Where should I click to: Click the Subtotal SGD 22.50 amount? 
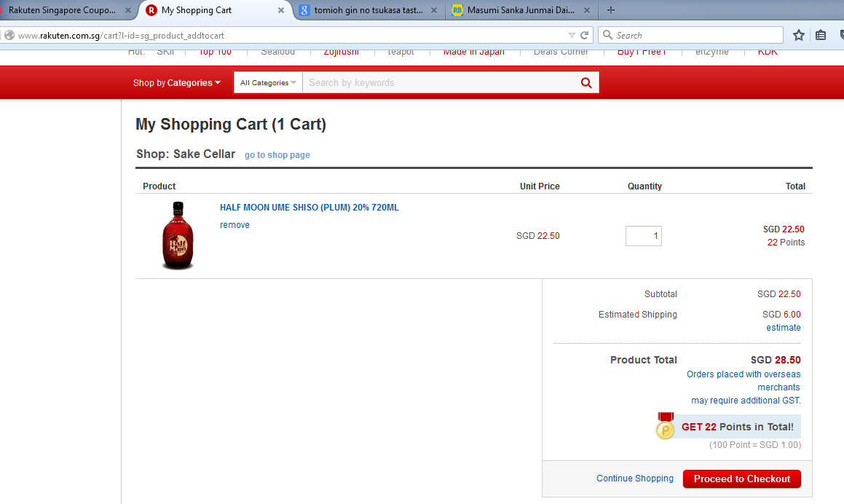coord(779,294)
